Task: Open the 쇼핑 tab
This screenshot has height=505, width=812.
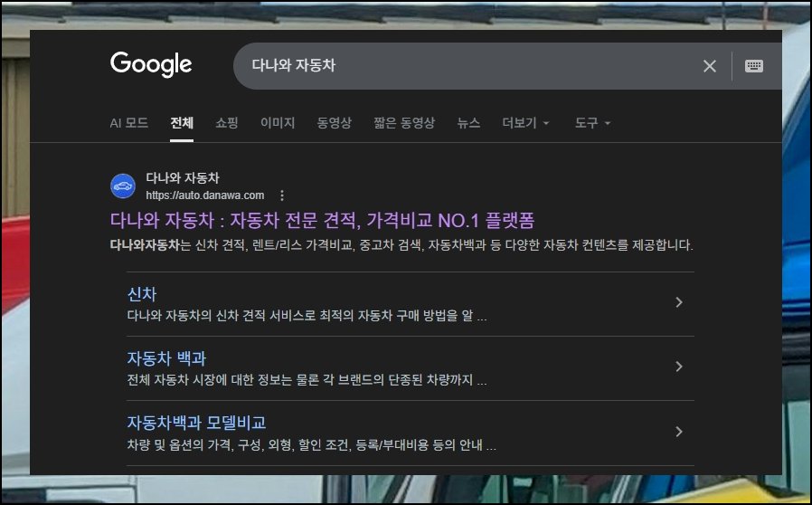Action: point(227,123)
